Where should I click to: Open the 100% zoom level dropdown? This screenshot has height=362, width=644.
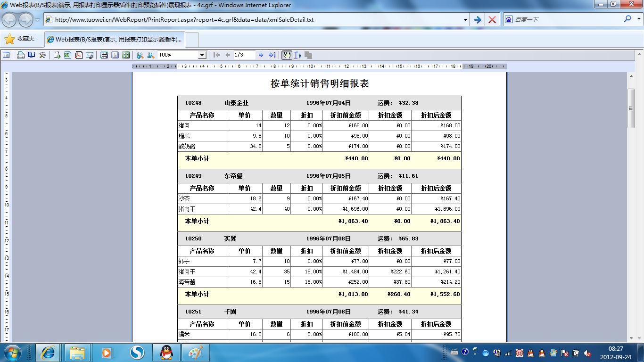202,55
